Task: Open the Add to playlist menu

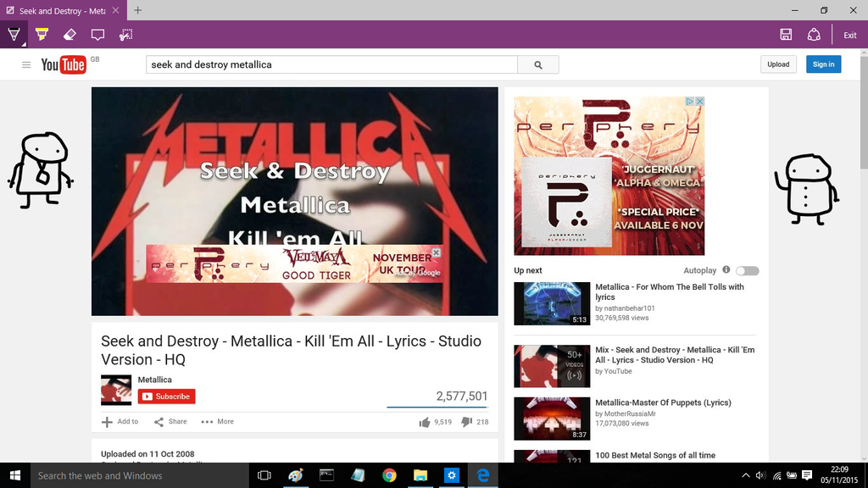Action: (x=120, y=422)
